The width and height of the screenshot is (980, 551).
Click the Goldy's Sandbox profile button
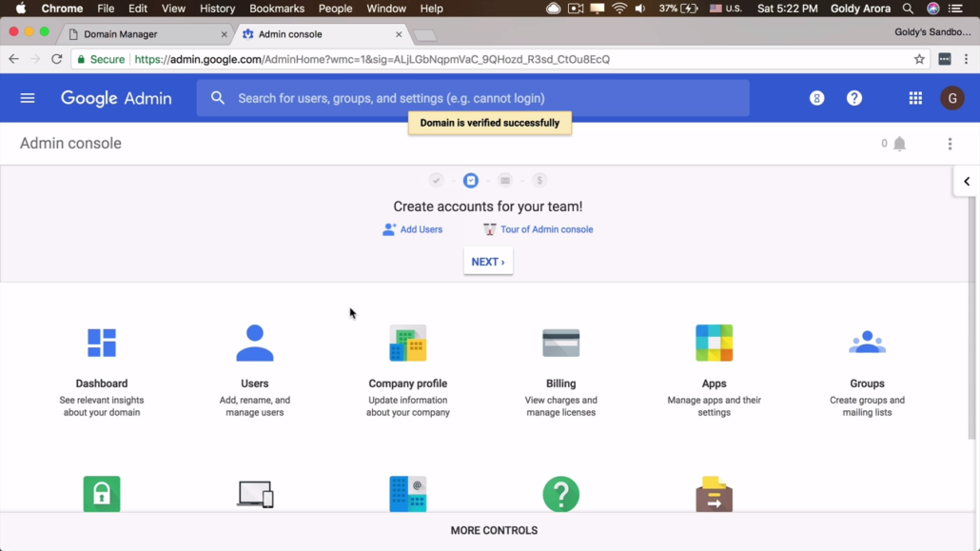coord(932,32)
